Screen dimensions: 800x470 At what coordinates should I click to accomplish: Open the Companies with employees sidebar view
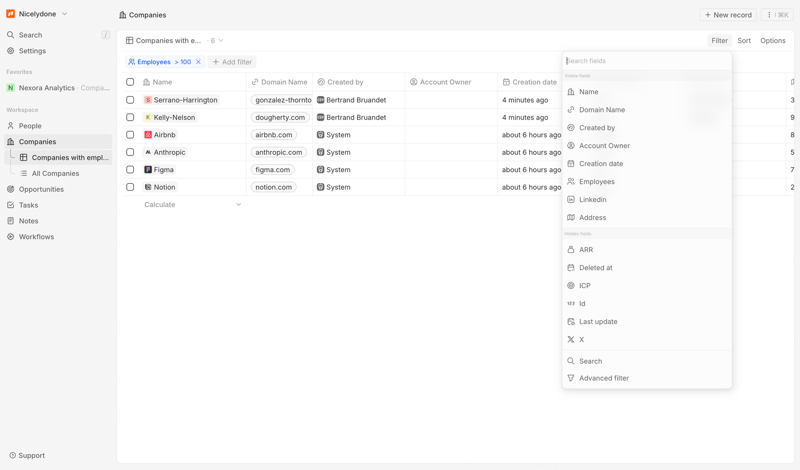[64, 157]
